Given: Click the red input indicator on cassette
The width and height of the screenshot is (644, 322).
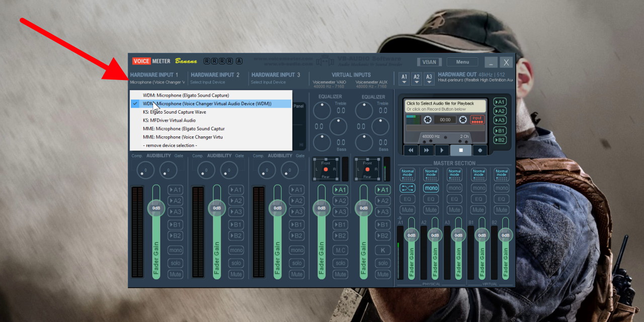Looking at the screenshot, I should [476, 120].
